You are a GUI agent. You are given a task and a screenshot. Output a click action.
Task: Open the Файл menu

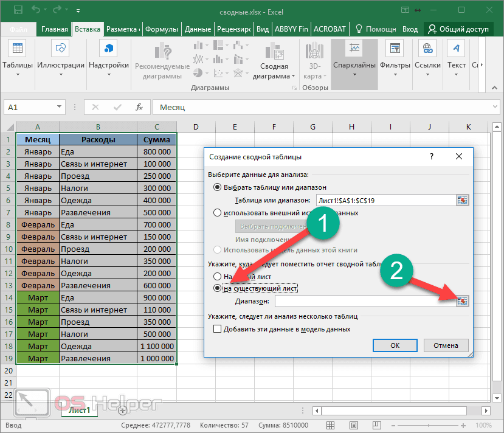[x=19, y=28]
